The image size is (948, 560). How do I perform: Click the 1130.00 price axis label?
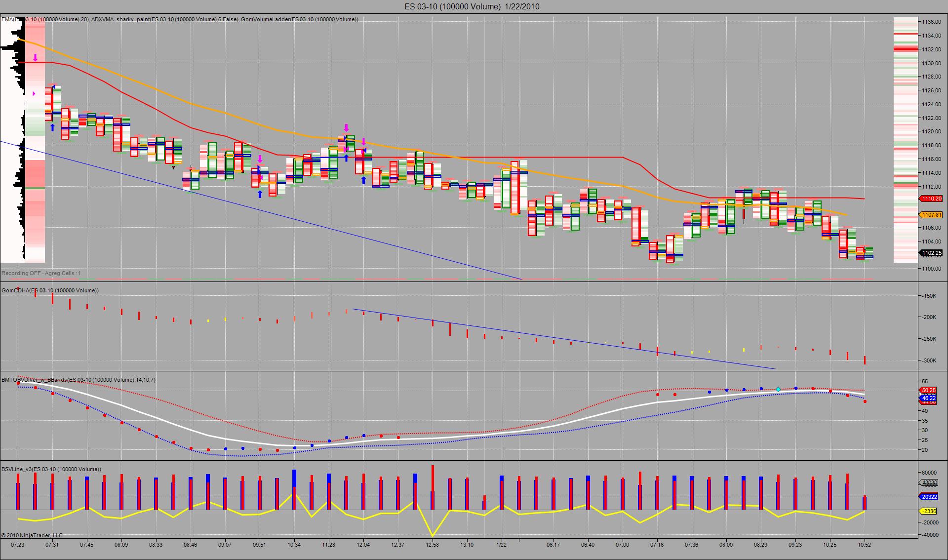(x=931, y=63)
